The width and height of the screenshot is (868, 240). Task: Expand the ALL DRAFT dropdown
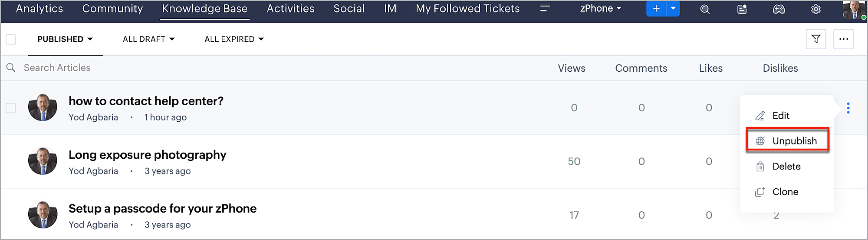point(148,39)
